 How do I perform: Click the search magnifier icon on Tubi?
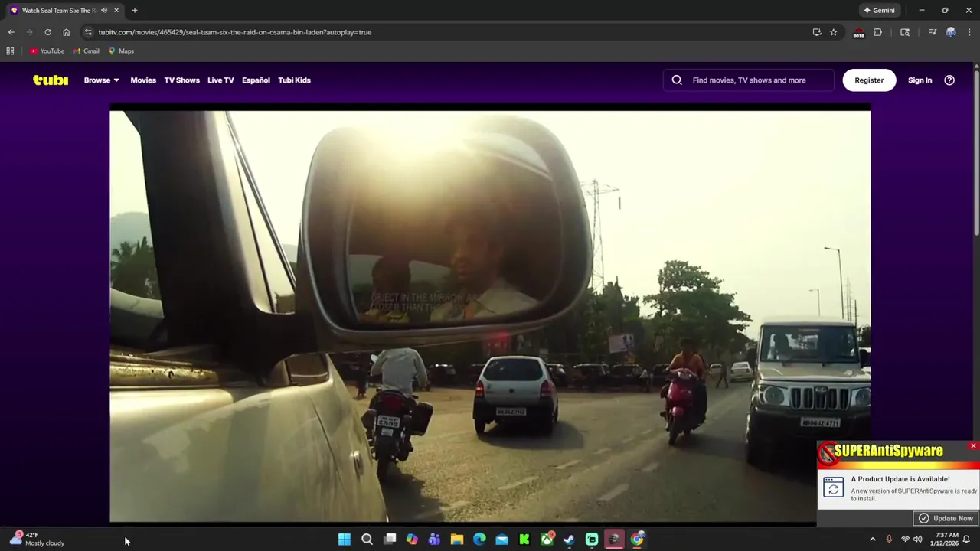(x=677, y=80)
